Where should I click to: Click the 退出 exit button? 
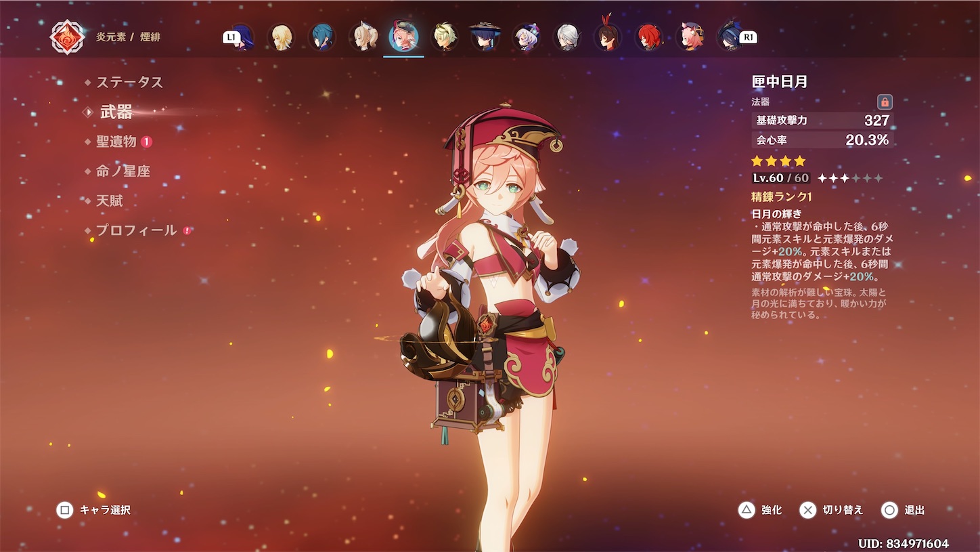(903, 510)
